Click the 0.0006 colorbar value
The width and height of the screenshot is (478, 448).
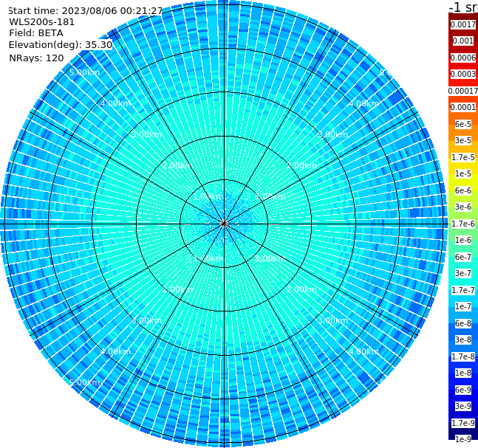click(463, 58)
